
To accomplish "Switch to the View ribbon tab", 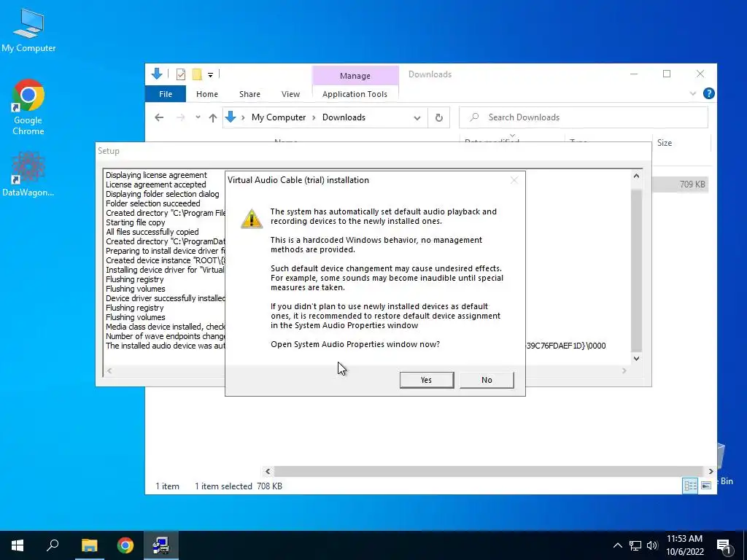I will [x=290, y=94].
